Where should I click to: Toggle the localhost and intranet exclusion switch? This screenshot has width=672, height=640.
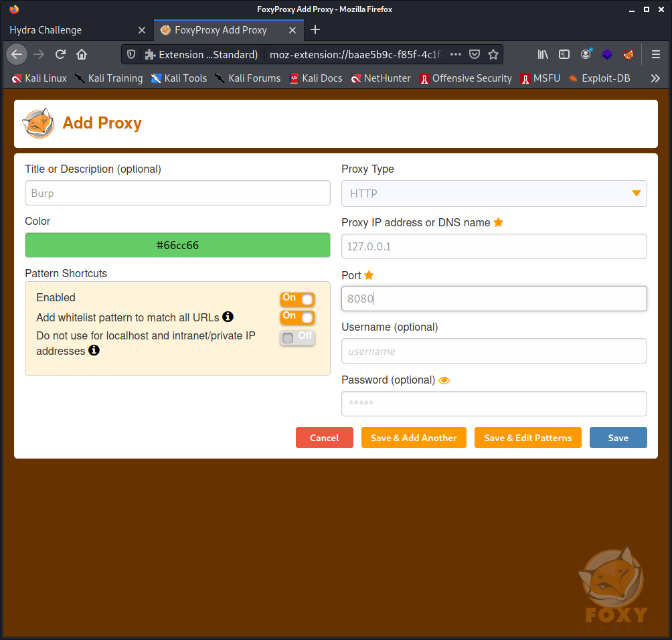coord(297,337)
